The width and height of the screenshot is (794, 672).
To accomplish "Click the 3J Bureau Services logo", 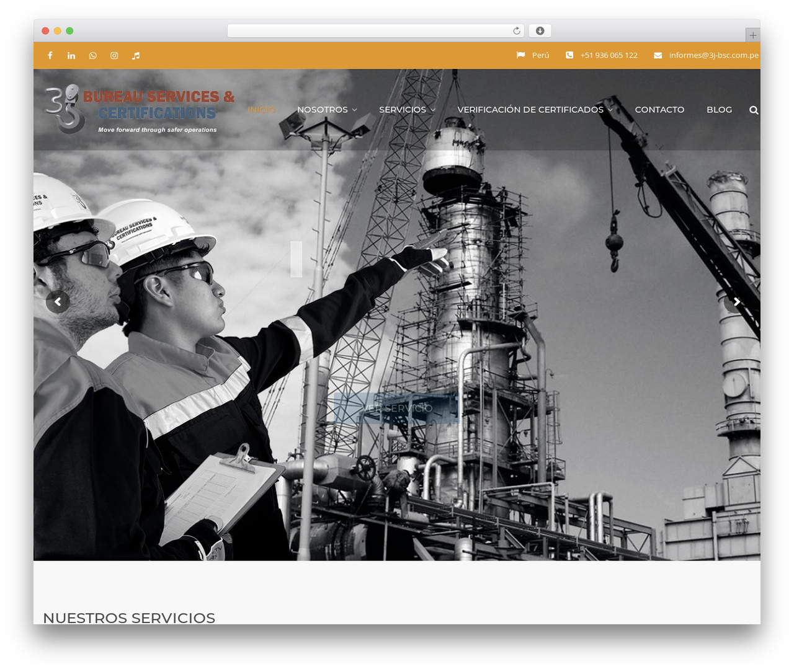I will [140, 110].
